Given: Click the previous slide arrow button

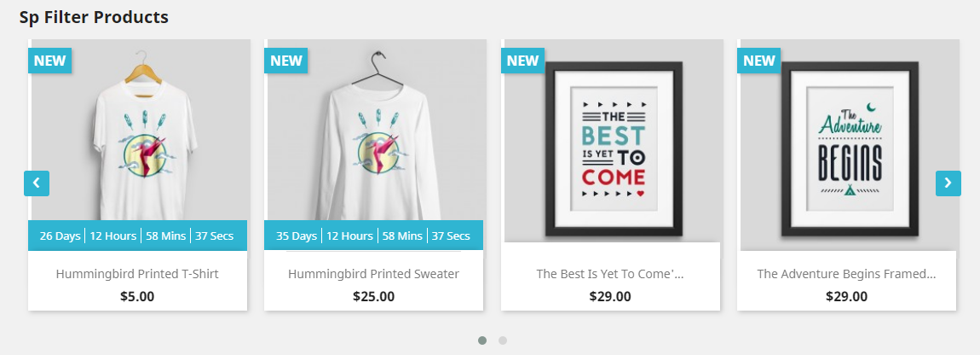Looking at the screenshot, I should pyautogui.click(x=37, y=183).
